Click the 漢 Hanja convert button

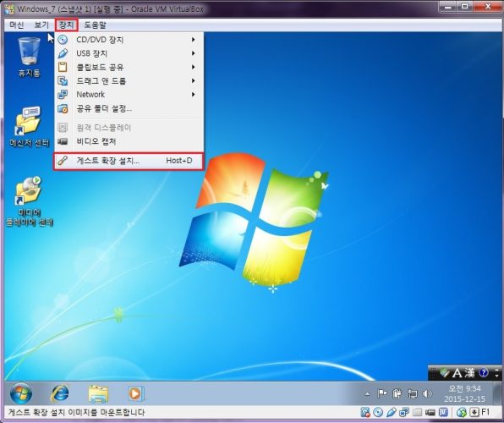pyautogui.click(x=469, y=373)
